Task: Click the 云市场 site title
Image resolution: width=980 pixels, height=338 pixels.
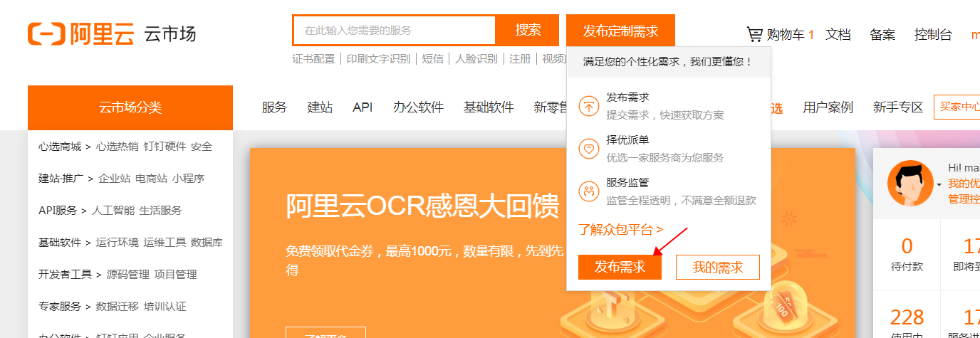Action: click(170, 33)
